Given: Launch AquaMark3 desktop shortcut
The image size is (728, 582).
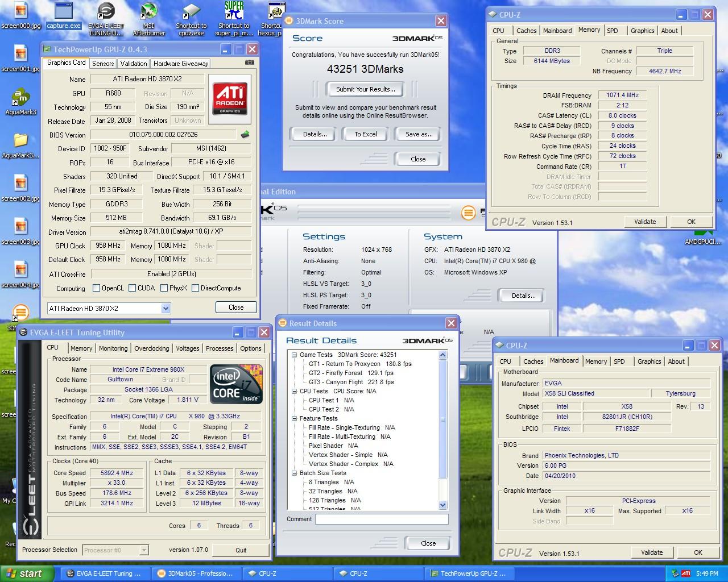Looking at the screenshot, I should point(20,102).
